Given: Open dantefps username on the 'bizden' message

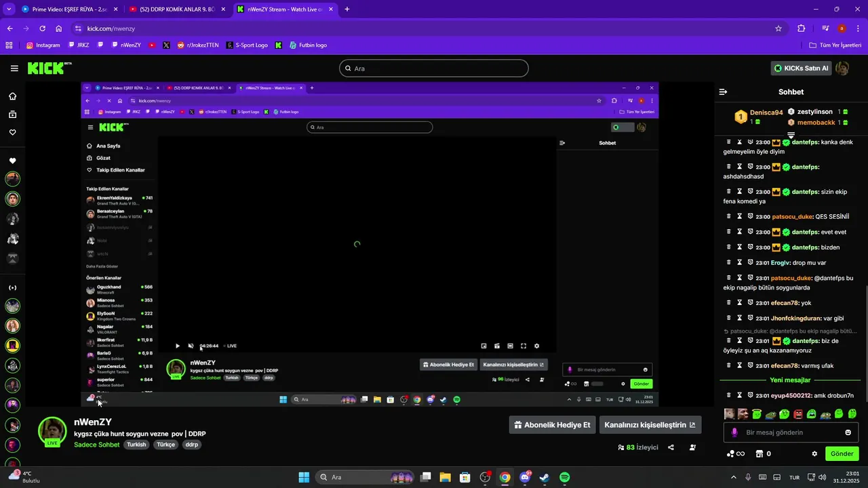Looking at the screenshot, I should point(805,247).
